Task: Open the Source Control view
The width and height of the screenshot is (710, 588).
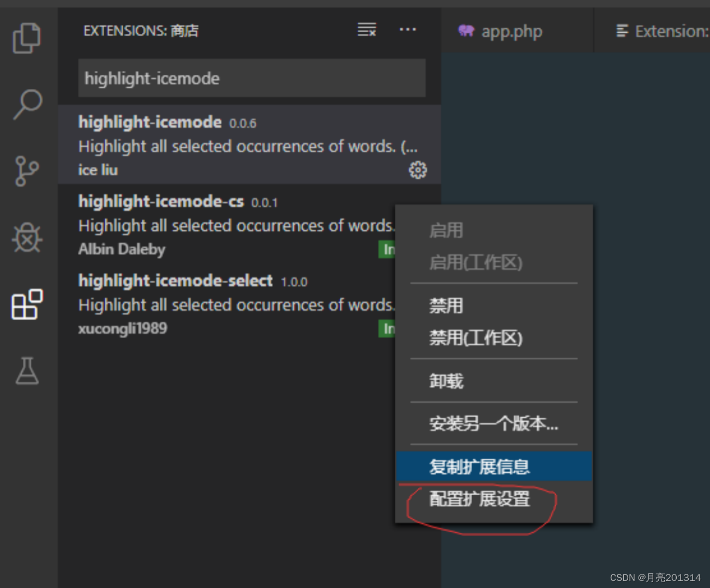Action: coord(27,171)
